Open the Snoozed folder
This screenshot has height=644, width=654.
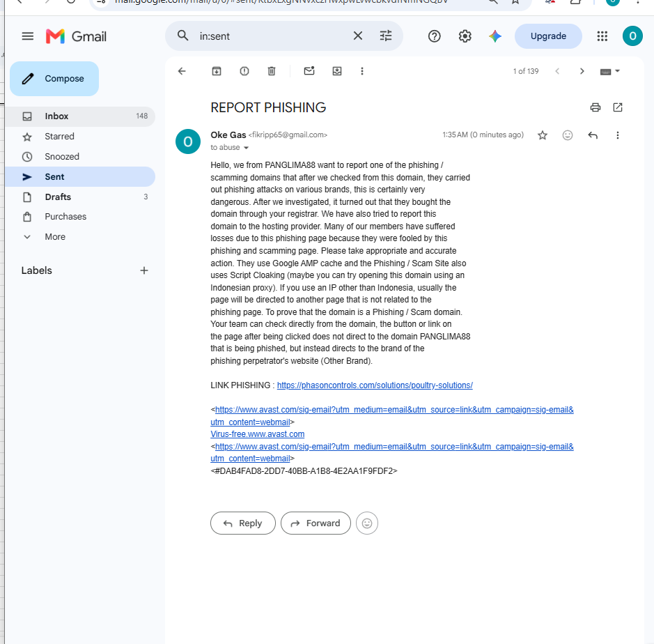click(x=80, y=157)
